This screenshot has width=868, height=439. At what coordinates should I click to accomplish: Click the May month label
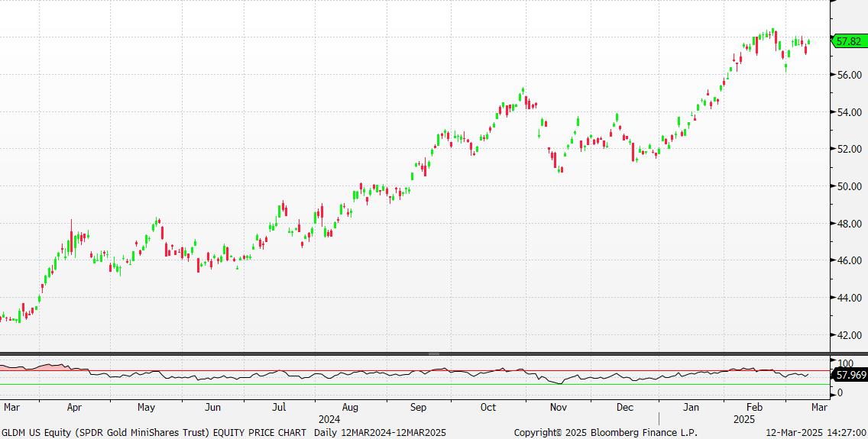tap(146, 408)
